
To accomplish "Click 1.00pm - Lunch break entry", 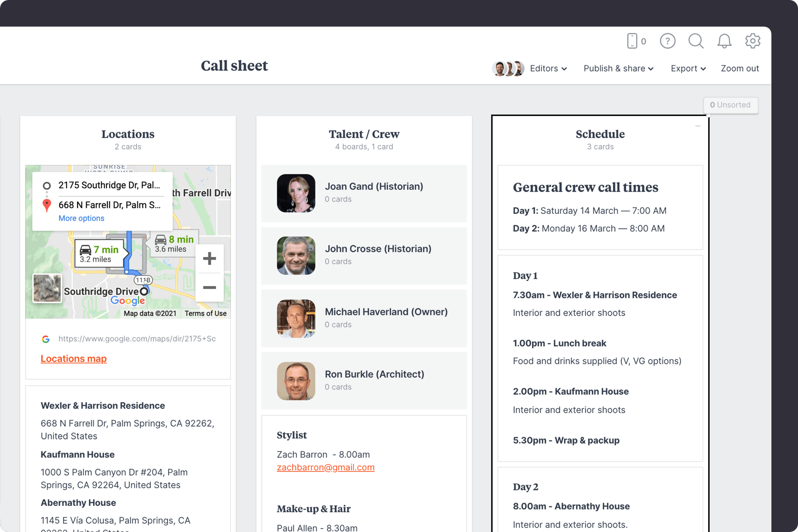I will click(560, 343).
